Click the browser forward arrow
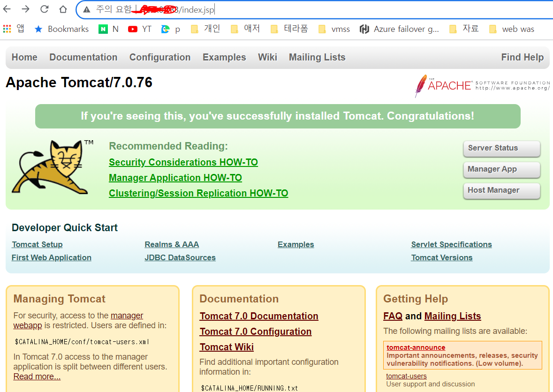This screenshot has width=553, height=392. point(26,9)
